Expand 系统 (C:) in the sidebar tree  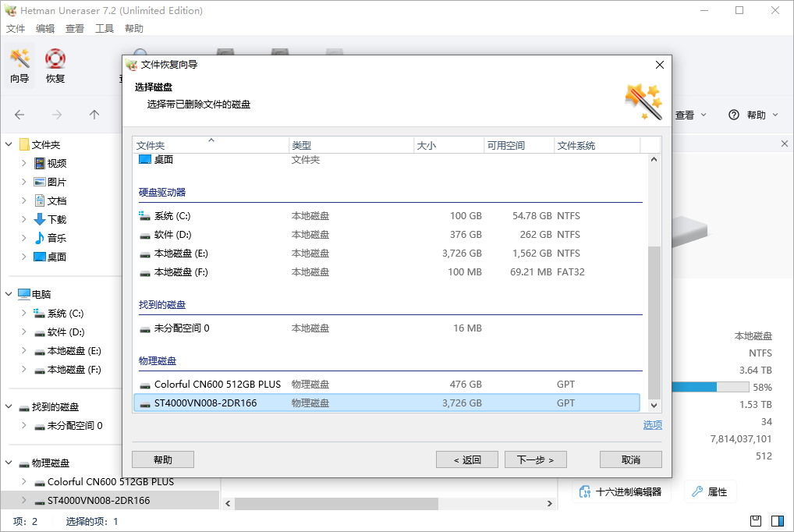click(23, 313)
